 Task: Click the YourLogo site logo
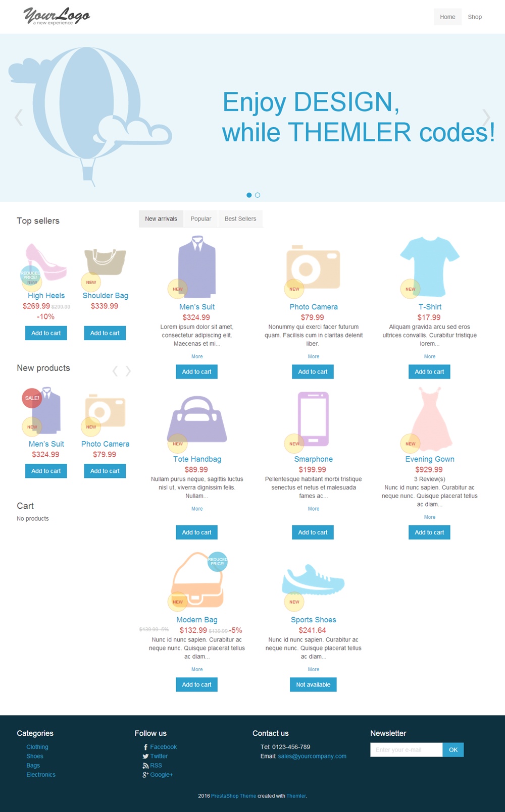[x=57, y=16]
